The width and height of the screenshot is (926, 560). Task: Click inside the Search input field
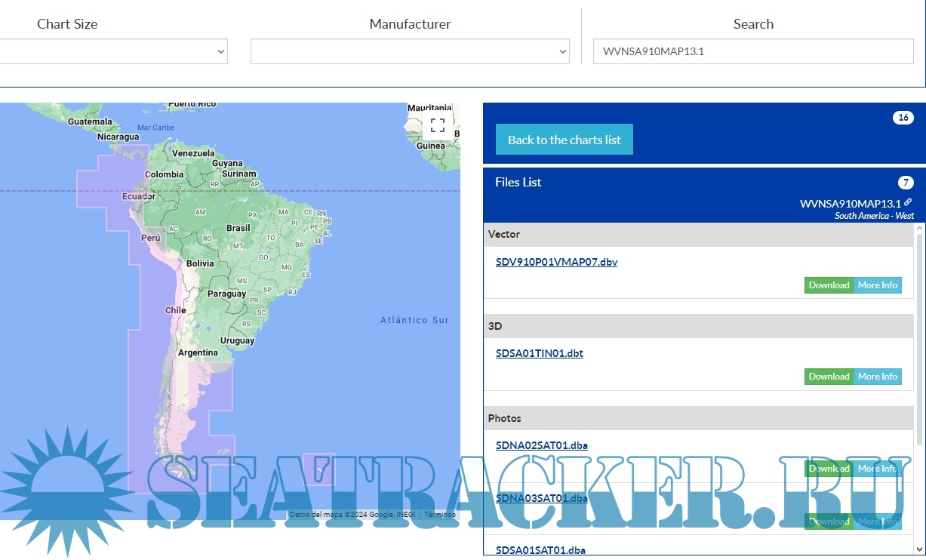(x=753, y=51)
